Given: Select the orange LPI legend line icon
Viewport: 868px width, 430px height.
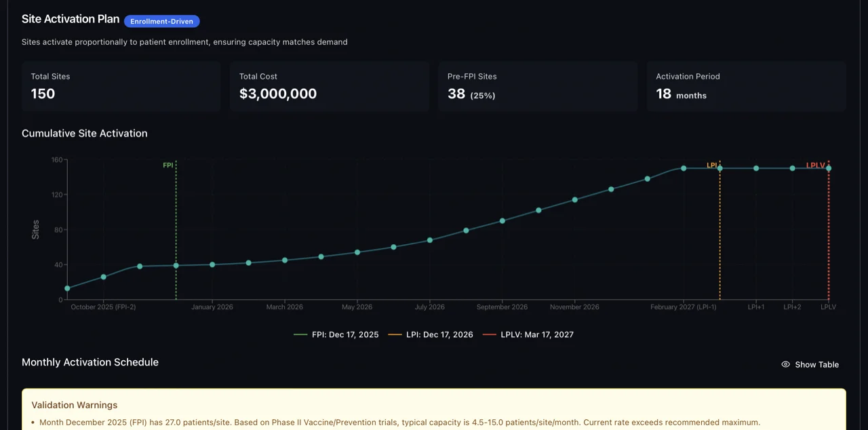Looking at the screenshot, I should (x=394, y=334).
